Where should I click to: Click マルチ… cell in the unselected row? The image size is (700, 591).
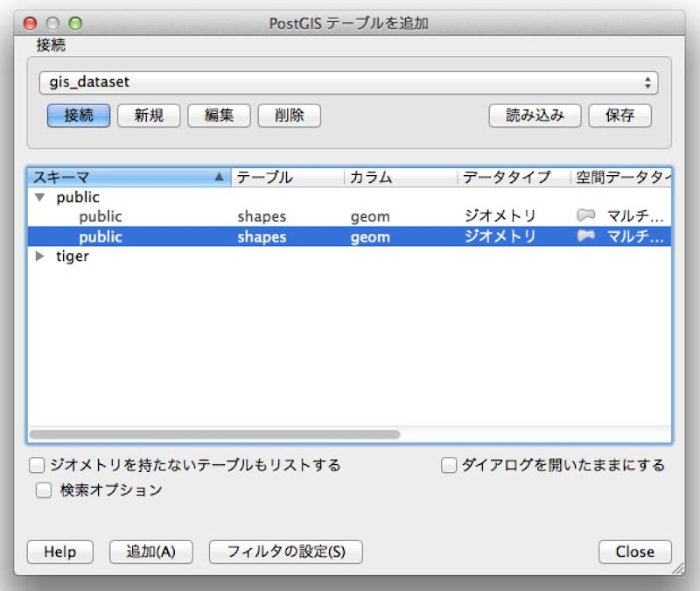coord(635,216)
